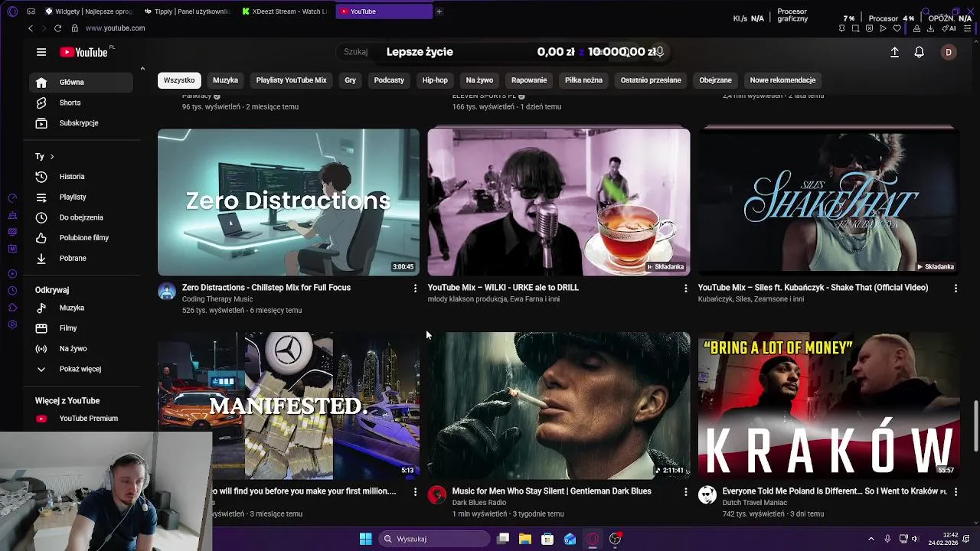Open Historia in sidebar
980x551 pixels.
[81, 177]
